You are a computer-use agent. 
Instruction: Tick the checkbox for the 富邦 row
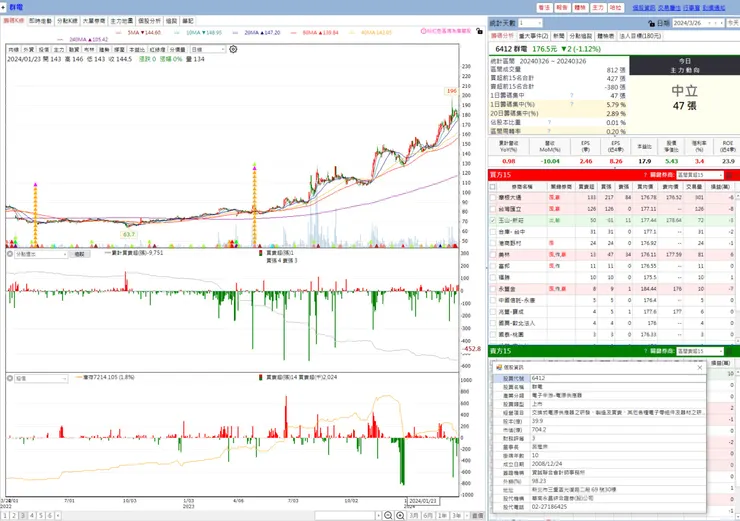coord(493,266)
